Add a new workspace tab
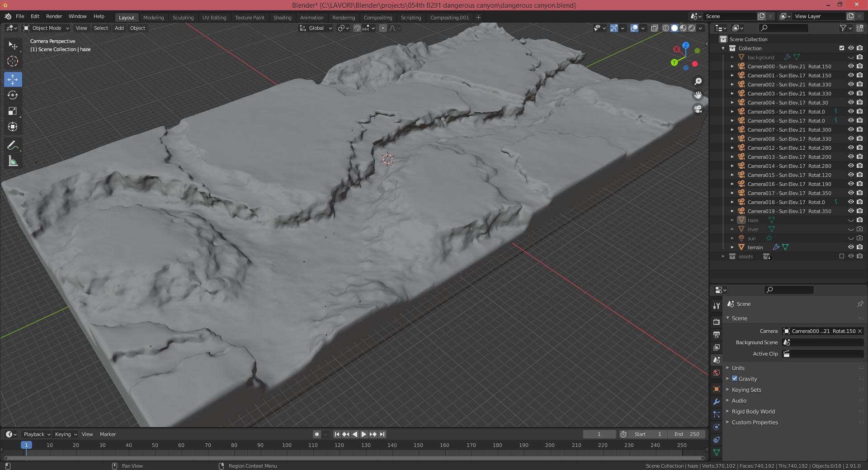 point(478,18)
